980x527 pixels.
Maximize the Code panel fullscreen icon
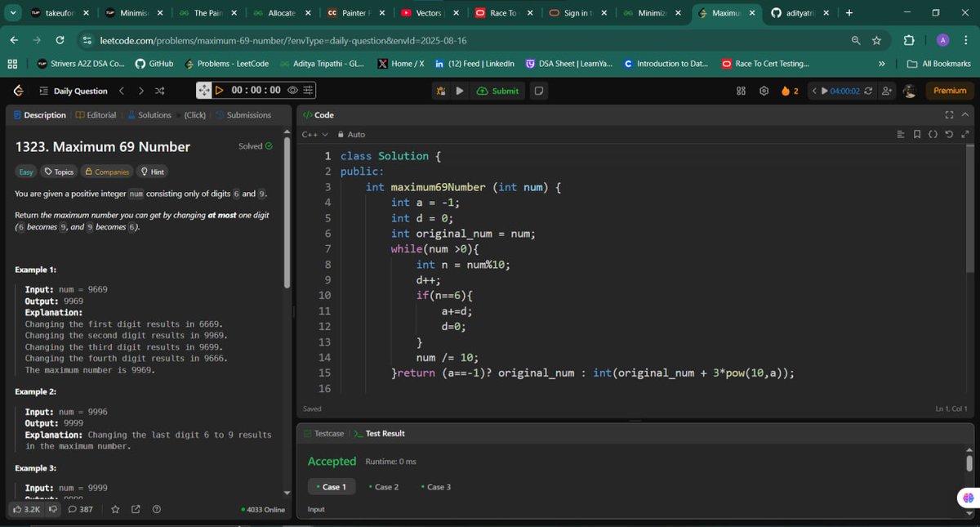coord(949,115)
